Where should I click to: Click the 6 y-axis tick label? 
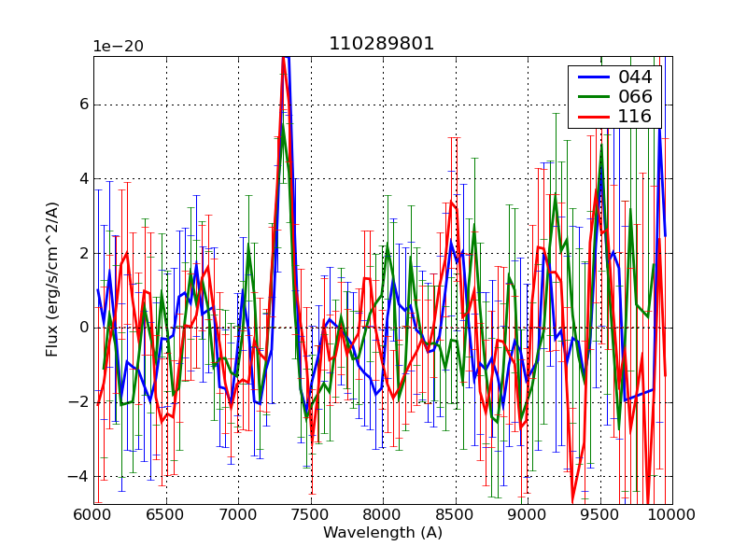83,104
